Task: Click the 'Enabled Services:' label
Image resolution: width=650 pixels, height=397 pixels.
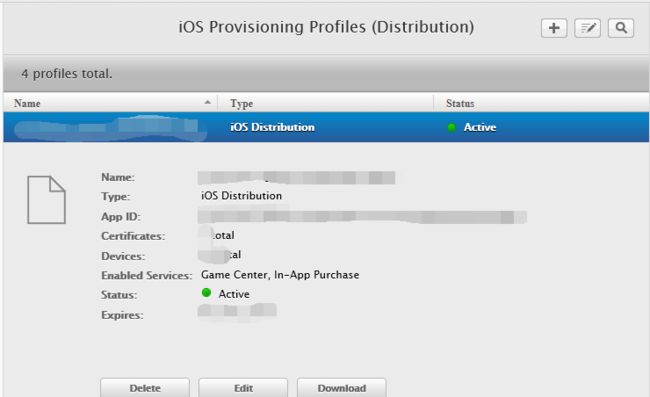Action: point(146,276)
